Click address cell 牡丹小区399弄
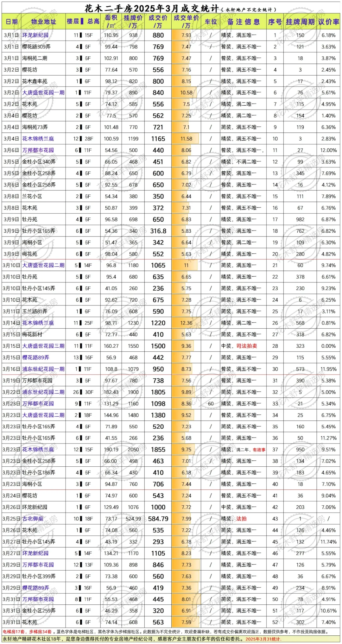The height and width of the screenshot is (644, 342). 39,576
